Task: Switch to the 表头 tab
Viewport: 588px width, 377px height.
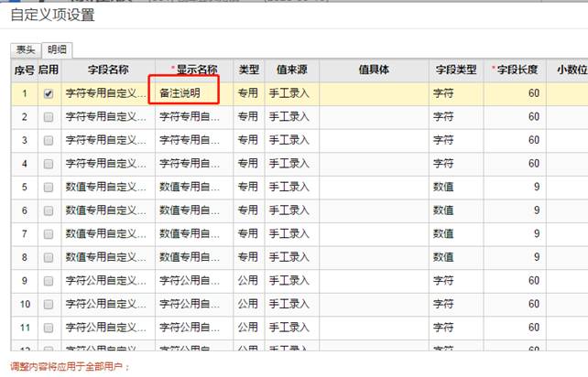Action: pos(26,49)
